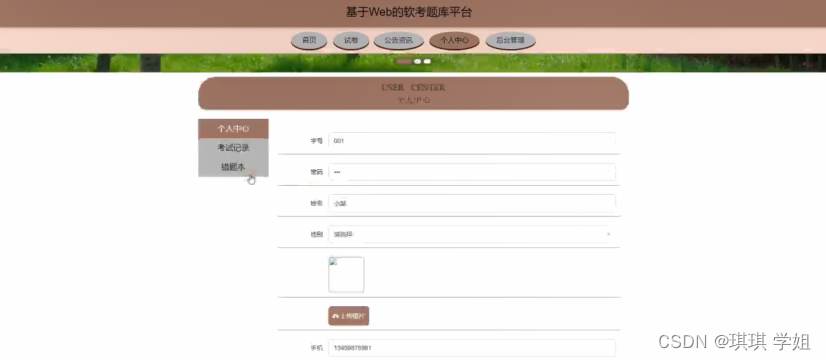This screenshot has height=360, width=826.
Task: Select the second carousel indicator dot
Action: pos(417,62)
